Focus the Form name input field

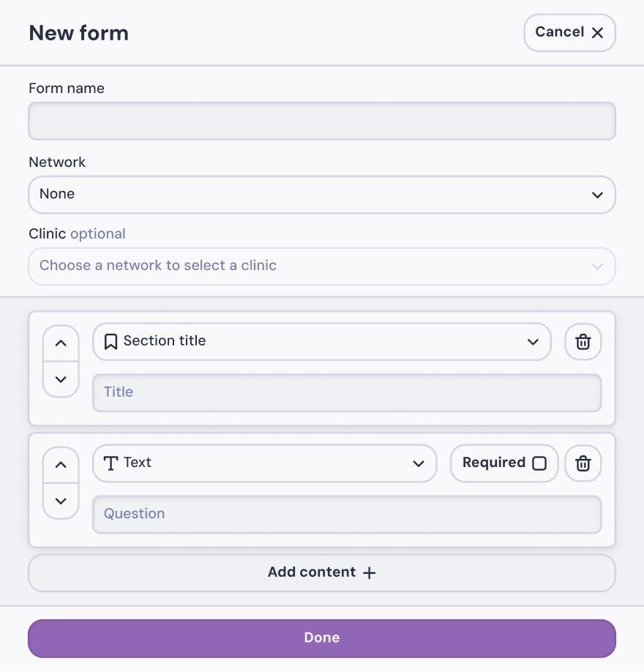(x=321, y=121)
